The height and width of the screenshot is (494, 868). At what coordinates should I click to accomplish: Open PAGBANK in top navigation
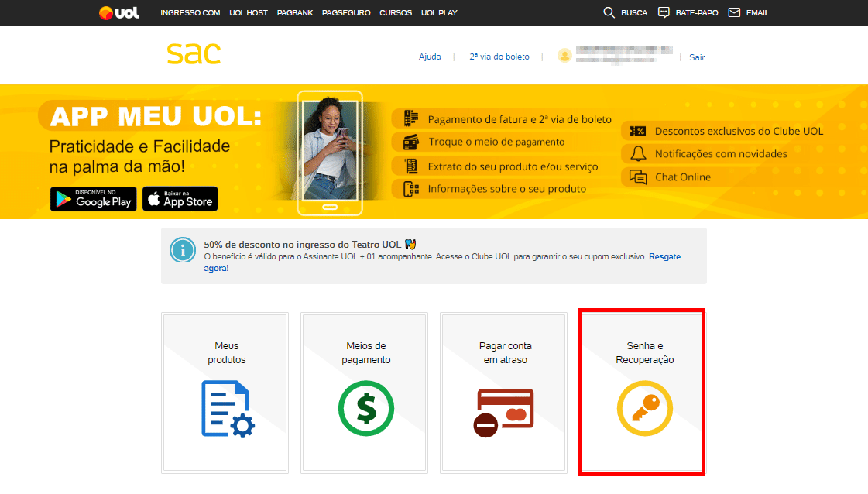[295, 12]
